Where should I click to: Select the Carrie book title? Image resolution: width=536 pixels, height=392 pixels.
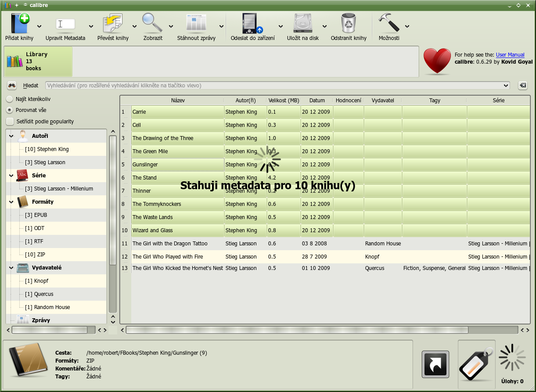click(139, 112)
